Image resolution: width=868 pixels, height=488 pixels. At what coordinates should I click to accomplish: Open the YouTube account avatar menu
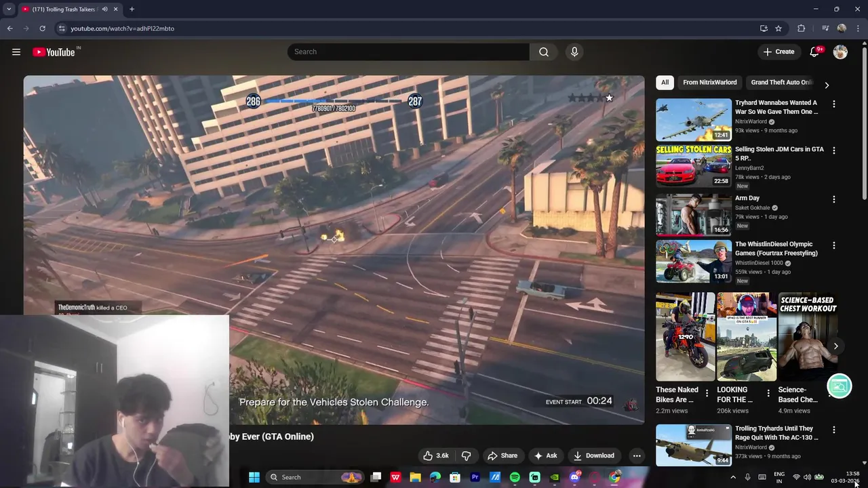[x=840, y=52]
